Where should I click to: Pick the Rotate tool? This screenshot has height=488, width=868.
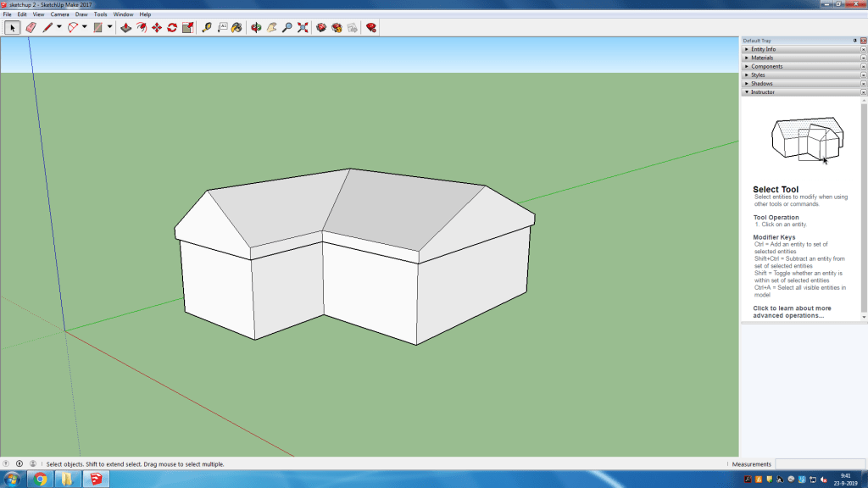pos(172,28)
